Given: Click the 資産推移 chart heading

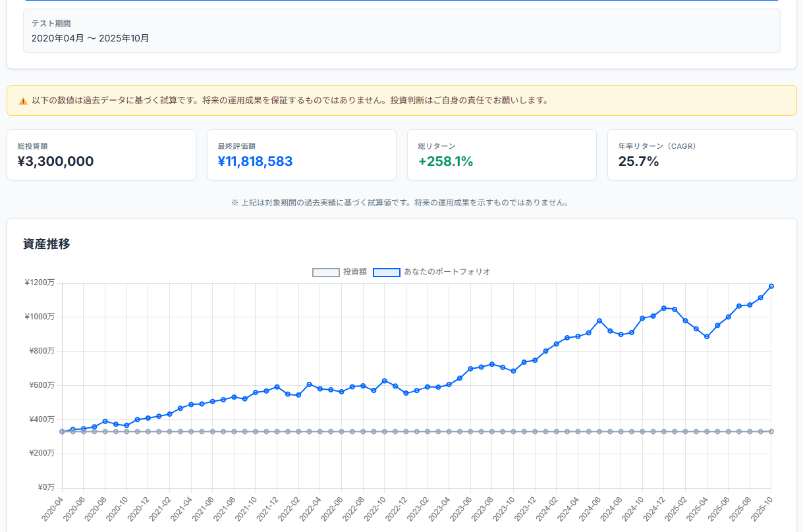Looking at the screenshot, I should (47, 244).
